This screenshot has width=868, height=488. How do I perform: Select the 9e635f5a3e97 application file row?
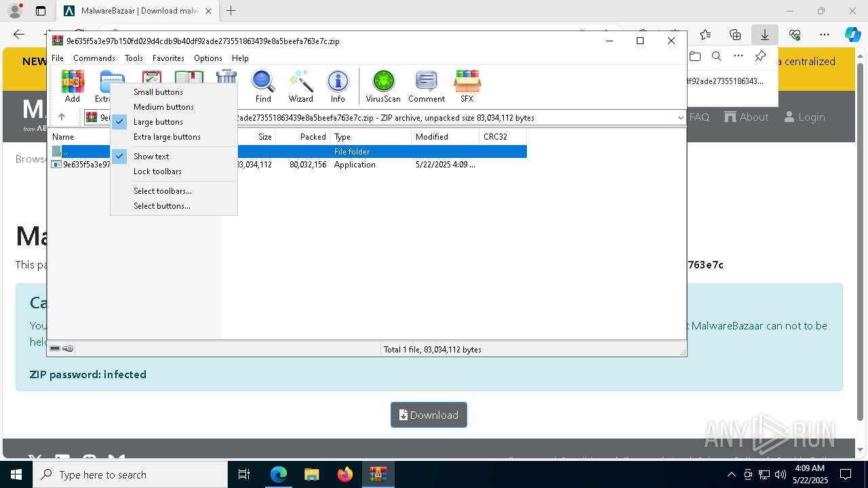(x=288, y=164)
